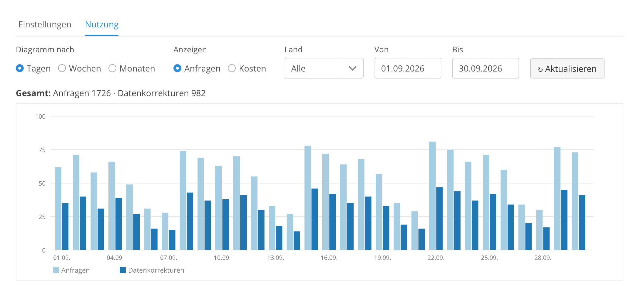Click the Datenkorrekturen legend label
644x286 pixels.
156,270
